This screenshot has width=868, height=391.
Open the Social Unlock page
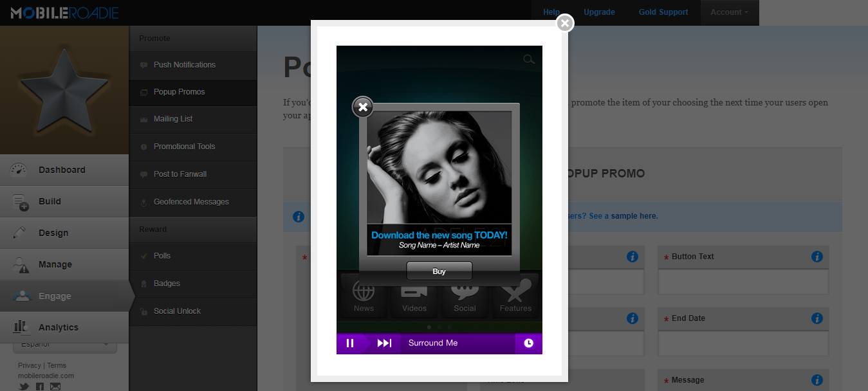tap(193, 311)
